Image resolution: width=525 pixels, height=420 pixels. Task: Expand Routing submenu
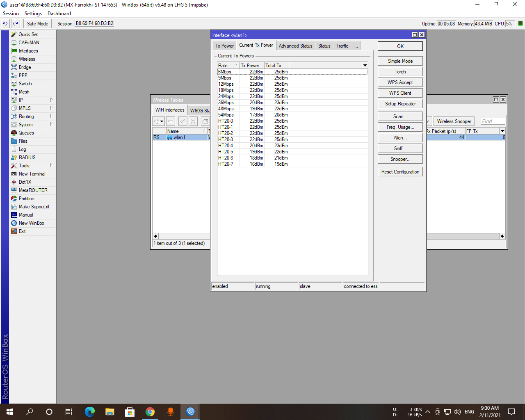tap(51, 116)
